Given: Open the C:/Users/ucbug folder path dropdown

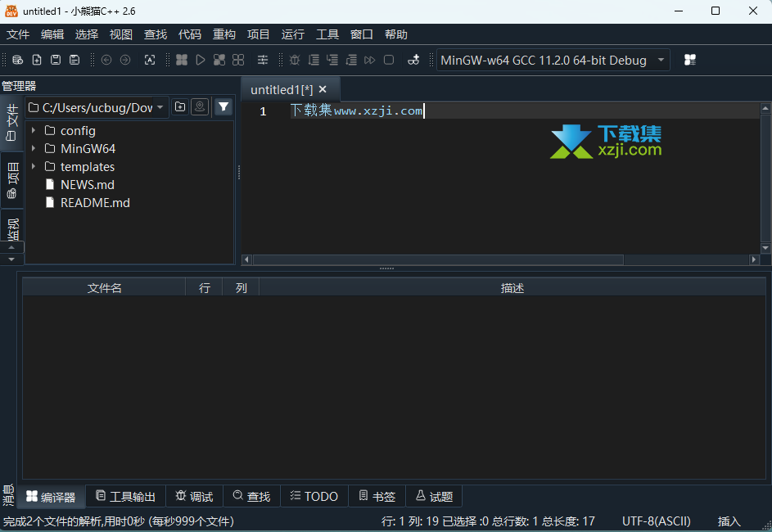Looking at the screenshot, I should click(97, 108).
